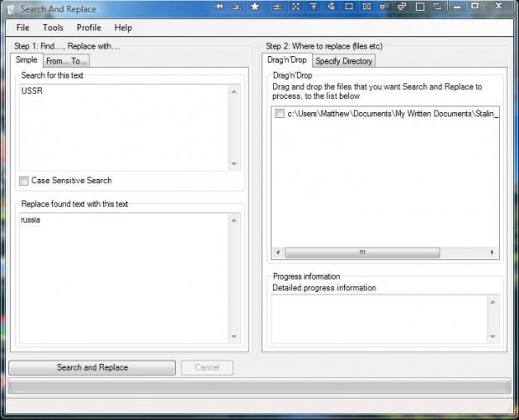Open the File menu
This screenshot has height=420, width=519.
23,28
